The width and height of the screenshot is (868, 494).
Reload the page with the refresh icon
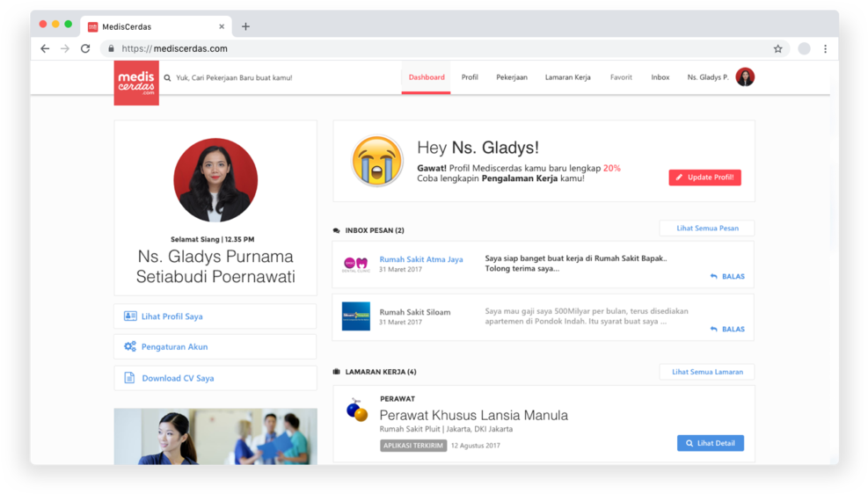pos(85,49)
